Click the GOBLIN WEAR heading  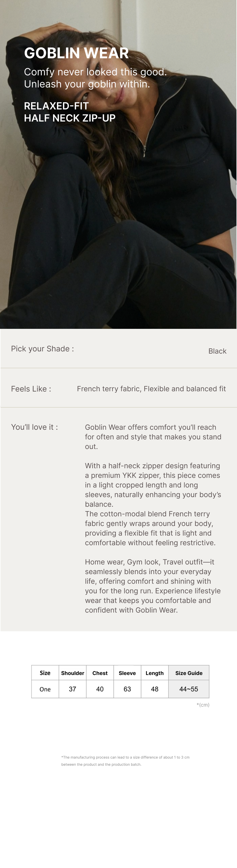click(x=76, y=53)
